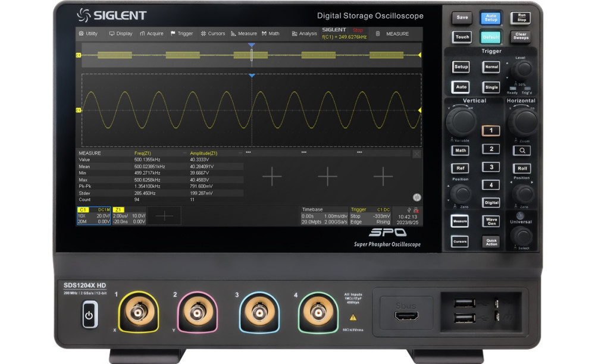Click the Amplitude(Z1) Value 40.3333V

tap(199, 159)
